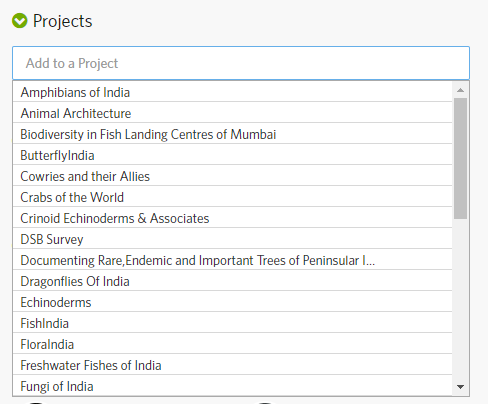Pick Fungi of India
The image size is (488, 404).
pos(232,386)
